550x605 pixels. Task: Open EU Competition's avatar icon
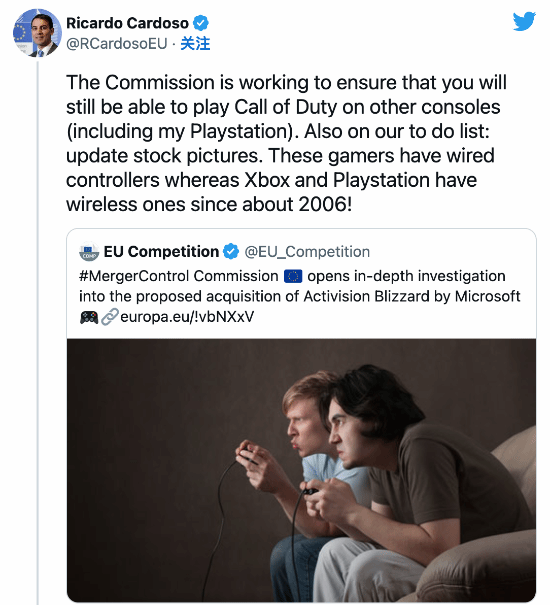89,252
